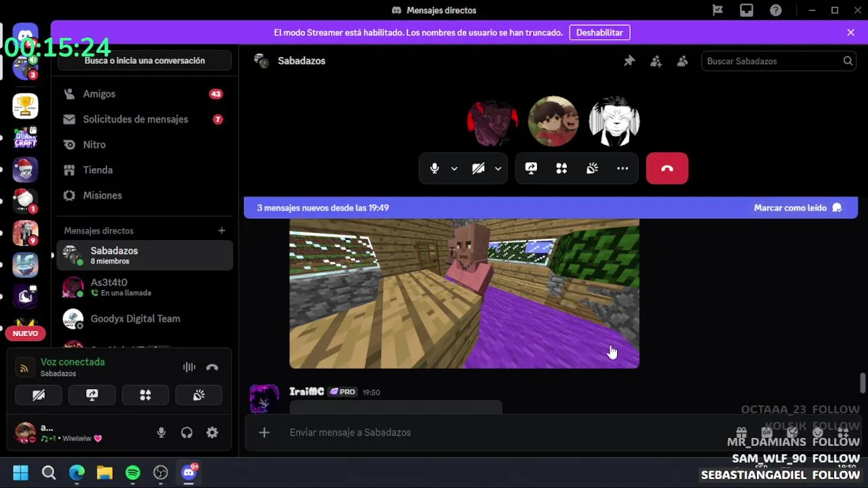Open the Discord inbox icon
Image resolution: width=868 pixels, height=488 pixels.
pyautogui.click(x=747, y=10)
